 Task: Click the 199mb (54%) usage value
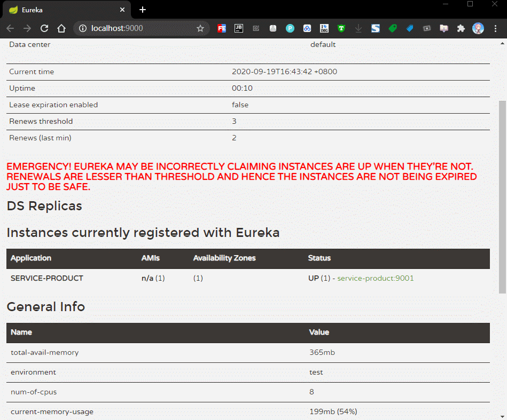tap(333, 411)
